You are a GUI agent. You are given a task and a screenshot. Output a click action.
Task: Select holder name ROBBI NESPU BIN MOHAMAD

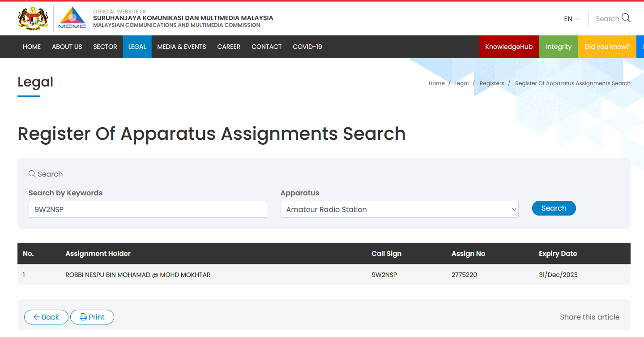tap(138, 275)
